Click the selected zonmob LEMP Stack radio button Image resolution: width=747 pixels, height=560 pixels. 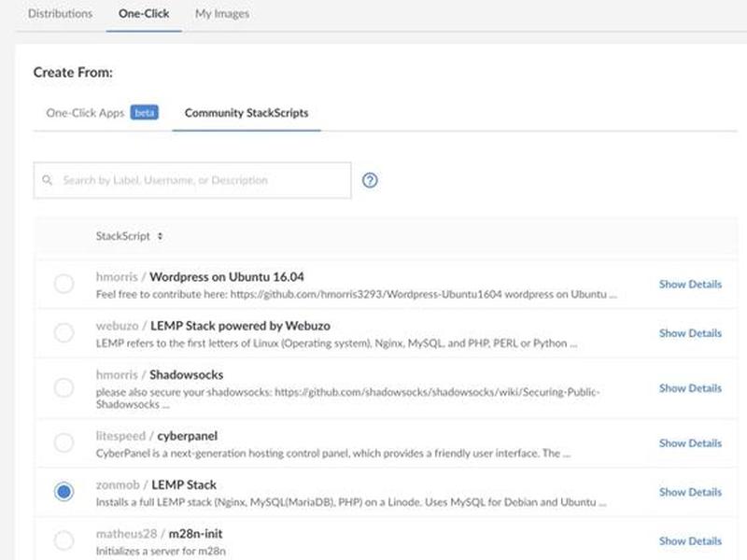point(63,492)
